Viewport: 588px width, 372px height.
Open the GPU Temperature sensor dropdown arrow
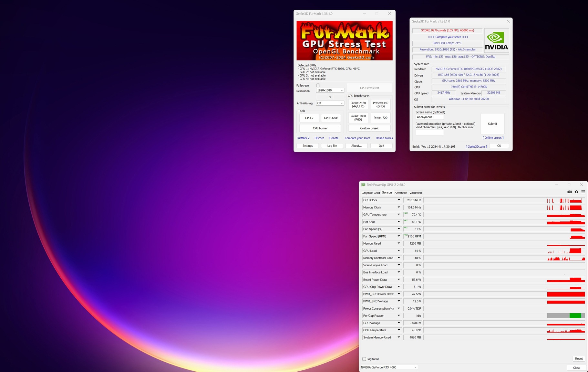399,215
